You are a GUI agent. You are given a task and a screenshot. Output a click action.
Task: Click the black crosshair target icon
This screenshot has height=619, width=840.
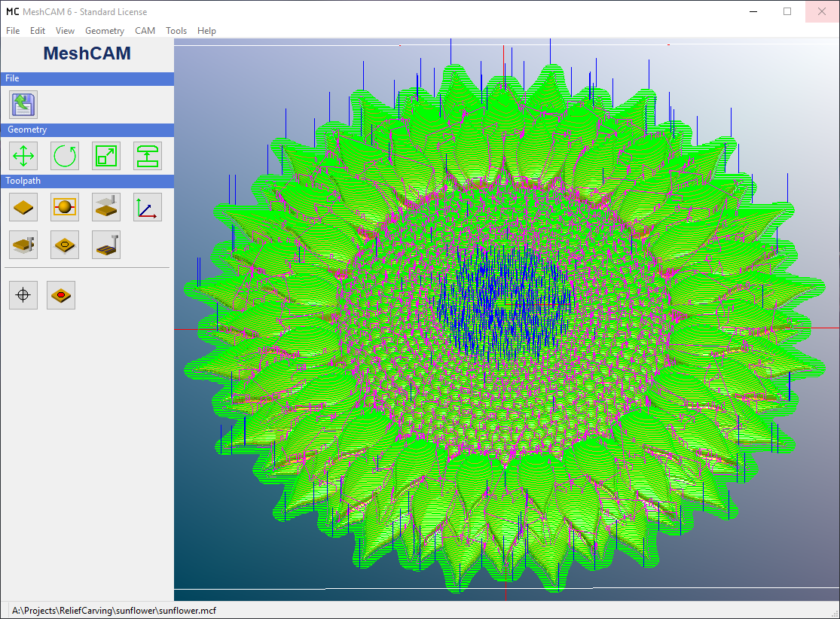pos(23,295)
